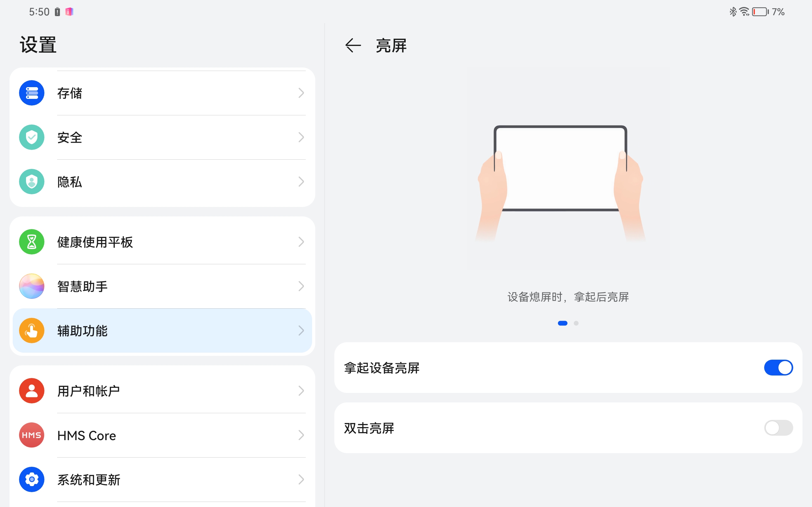Tap the green hourglass 健康使用平板 icon
The width and height of the screenshot is (812, 507).
(x=31, y=242)
